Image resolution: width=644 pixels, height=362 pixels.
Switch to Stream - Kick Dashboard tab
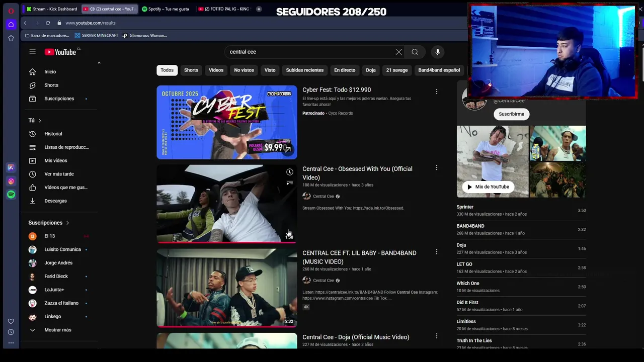52,9
